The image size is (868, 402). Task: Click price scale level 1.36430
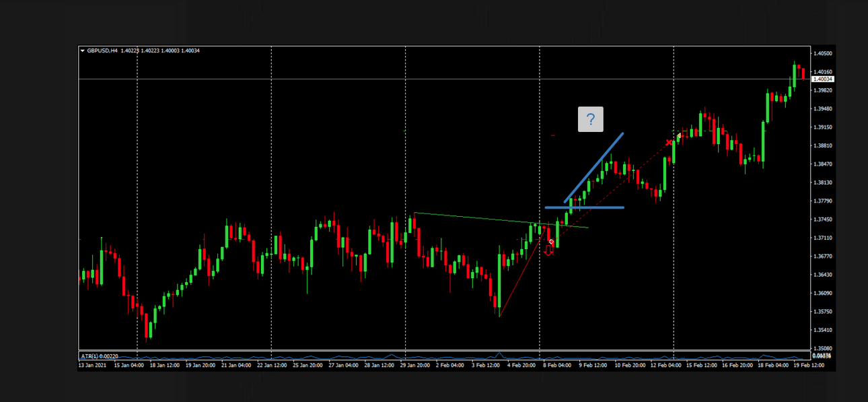click(x=823, y=275)
